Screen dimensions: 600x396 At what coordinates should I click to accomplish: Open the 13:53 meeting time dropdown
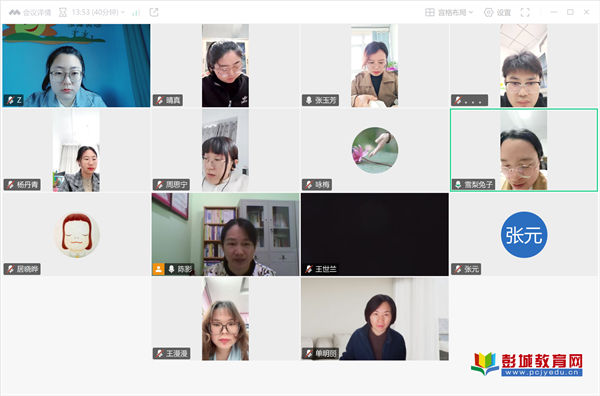point(95,13)
